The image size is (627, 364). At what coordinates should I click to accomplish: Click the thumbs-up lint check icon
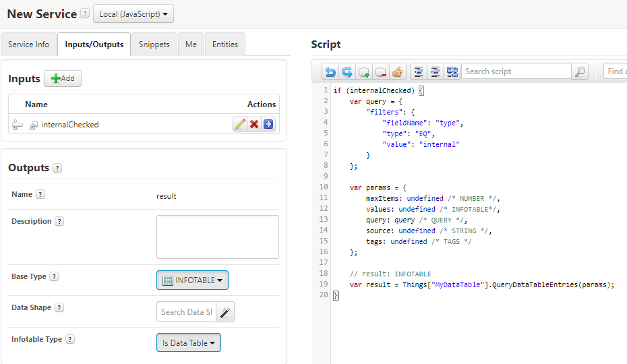pos(398,71)
